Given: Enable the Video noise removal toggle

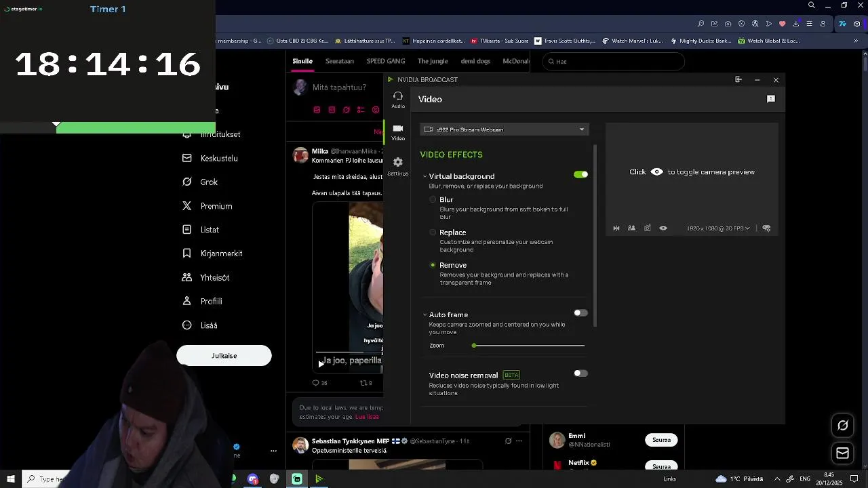Looking at the screenshot, I should (x=580, y=373).
